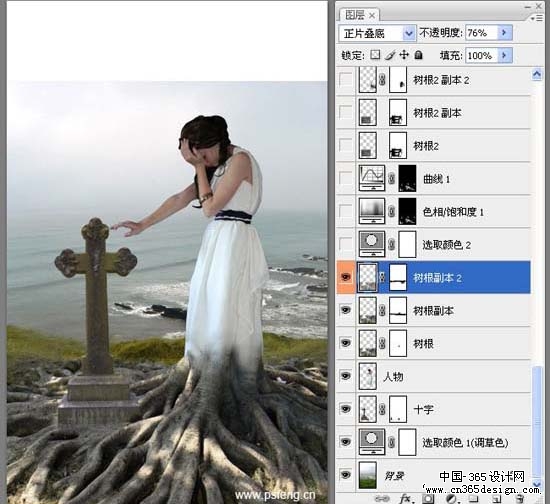Click the mask link chain on 曲线 1

click(391, 179)
